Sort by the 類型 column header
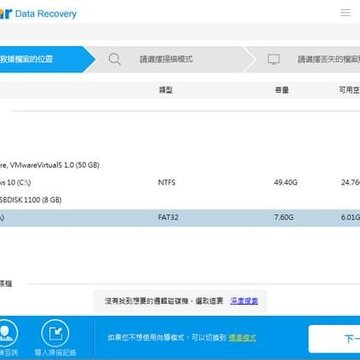 pyautogui.click(x=165, y=90)
